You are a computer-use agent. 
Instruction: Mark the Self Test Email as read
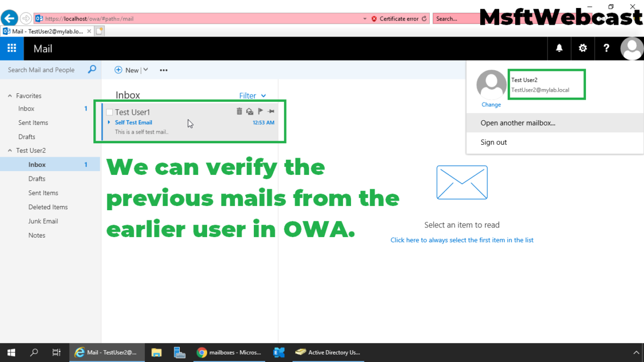coord(249,111)
